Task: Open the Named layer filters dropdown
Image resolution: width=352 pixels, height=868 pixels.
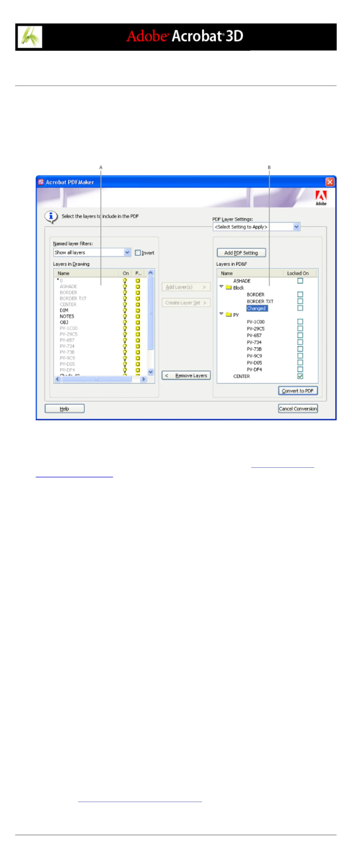Action: coord(127,252)
